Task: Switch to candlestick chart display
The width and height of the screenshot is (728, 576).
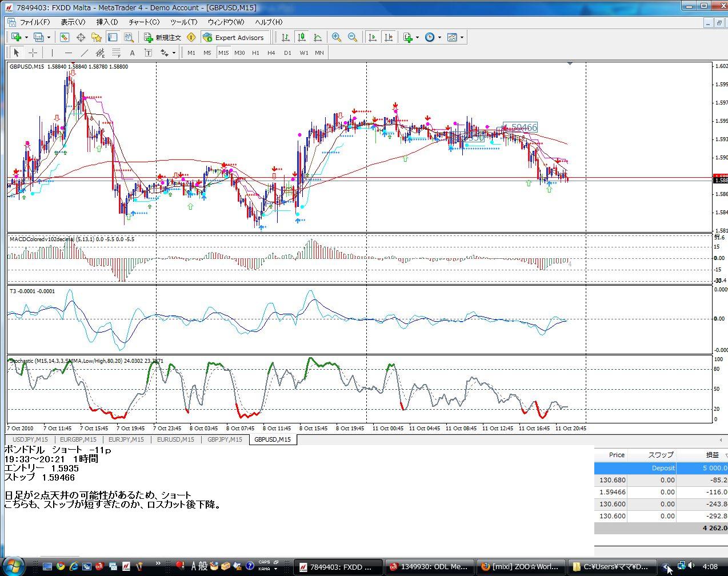Action: [x=302, y=37]
